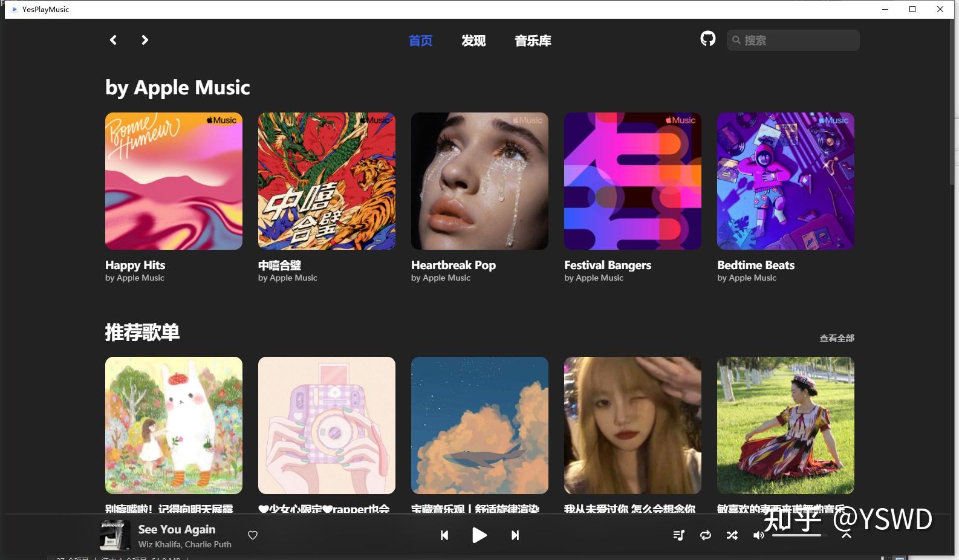Click by Apple Music under Heartbreak Pop
959x560 pixels.
tap(441, 278)
